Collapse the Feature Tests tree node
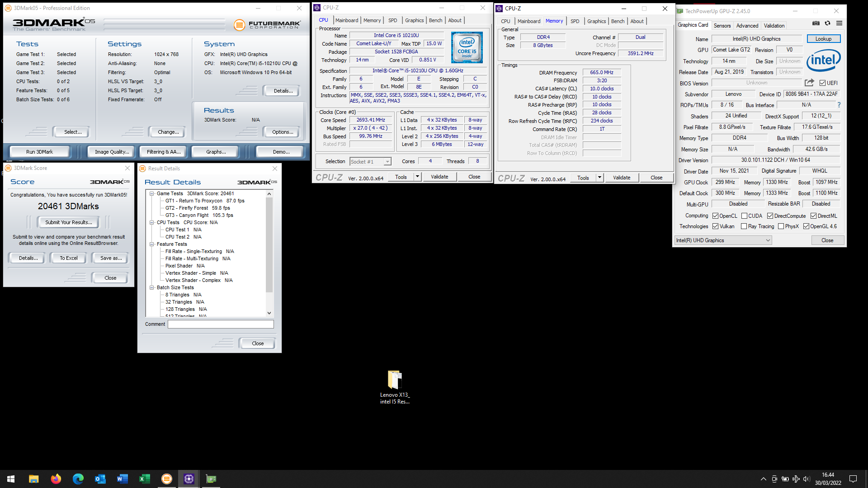 click(152, 244)
